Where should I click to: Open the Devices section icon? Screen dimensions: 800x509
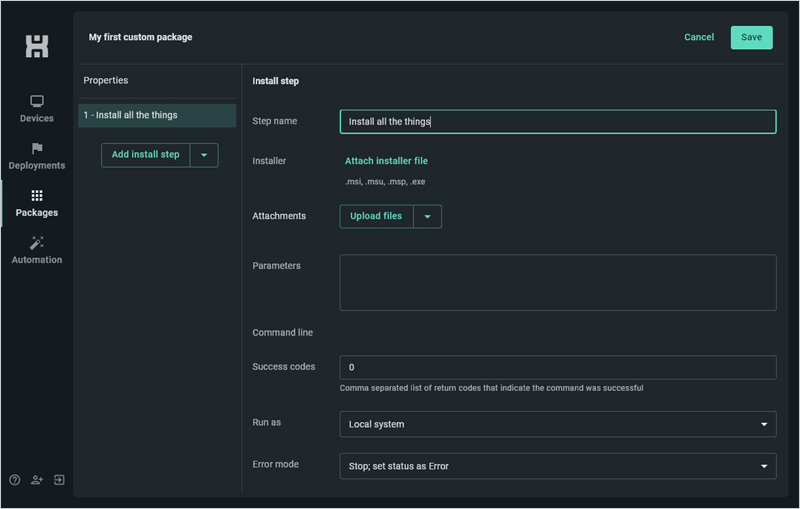(37, 101)
